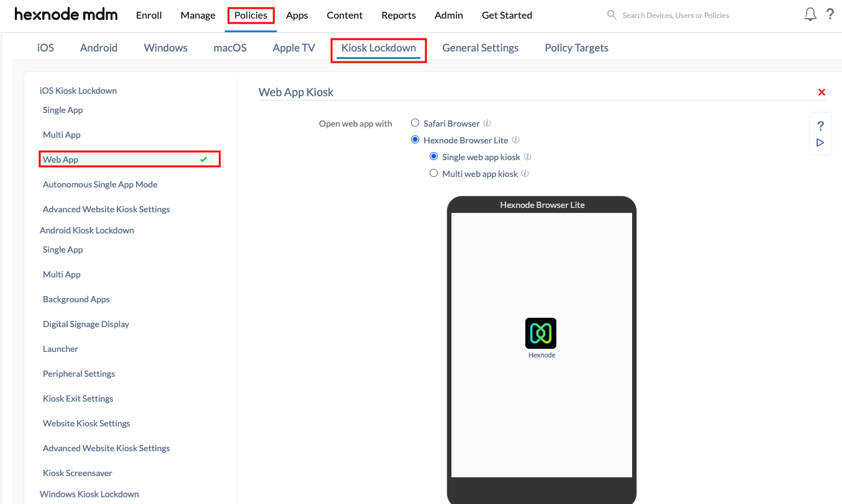Select the Safari Browser radio button

(415, 123)
